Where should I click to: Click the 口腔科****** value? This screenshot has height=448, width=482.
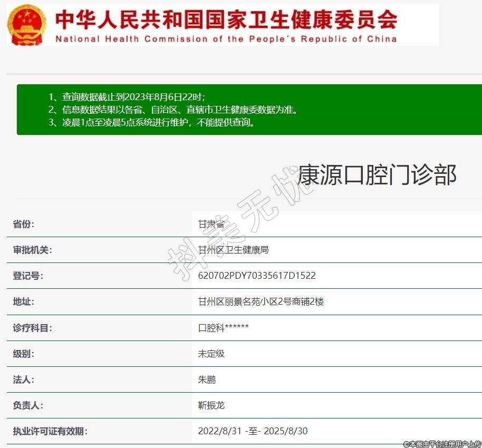click(223, 328)
